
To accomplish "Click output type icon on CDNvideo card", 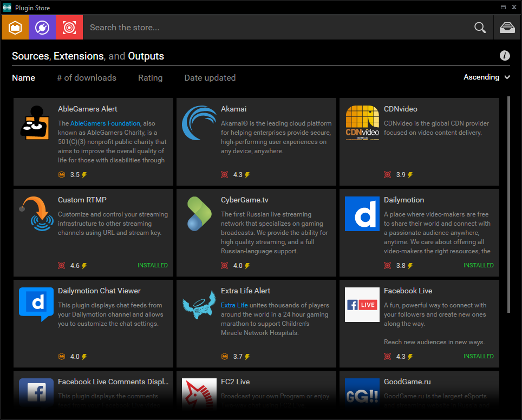I will [388, 174].
